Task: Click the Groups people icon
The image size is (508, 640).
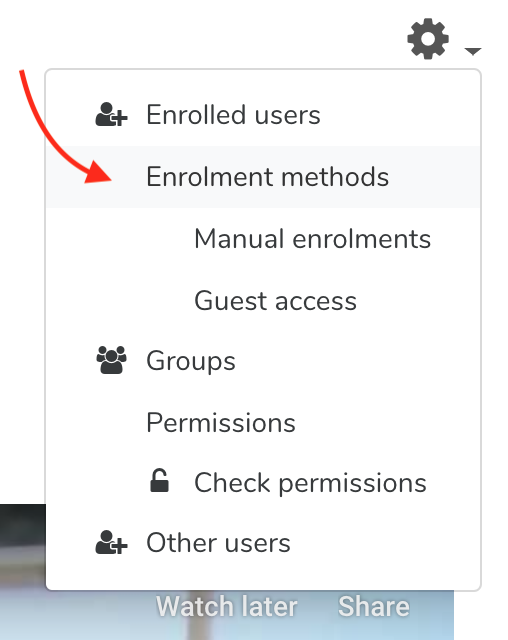Action: click(111, 360)
